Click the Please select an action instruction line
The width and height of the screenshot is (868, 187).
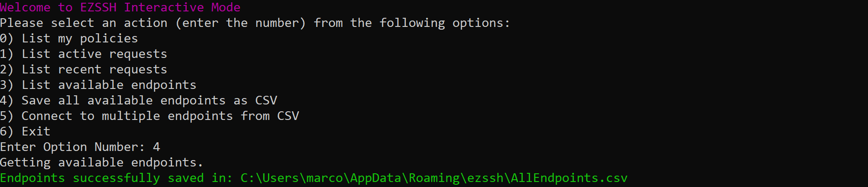[x=255, y=23]
